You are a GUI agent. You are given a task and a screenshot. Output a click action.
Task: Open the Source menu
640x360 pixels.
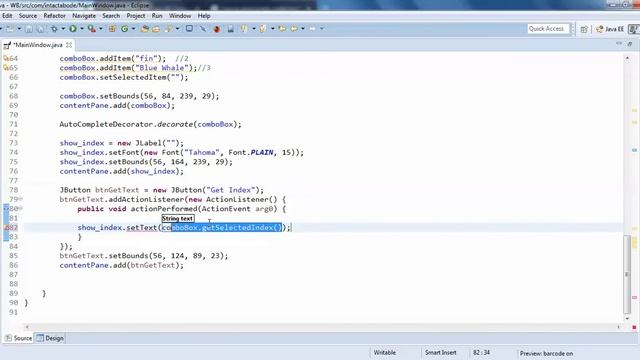pyautogui.click(x=28, y=16)
